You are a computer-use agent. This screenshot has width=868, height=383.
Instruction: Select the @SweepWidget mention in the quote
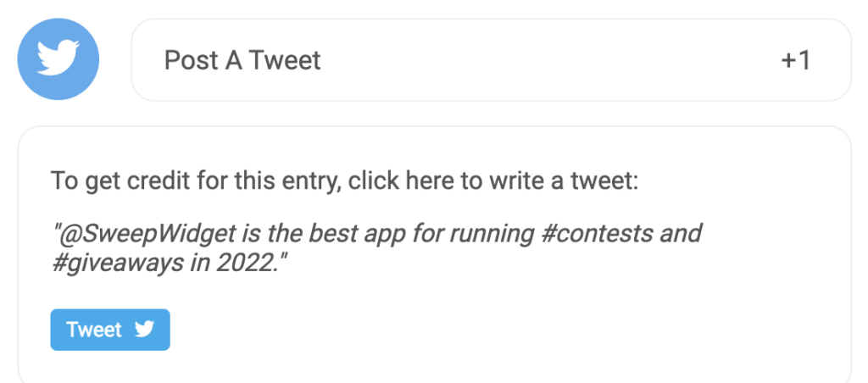click(x=147, y=234)
